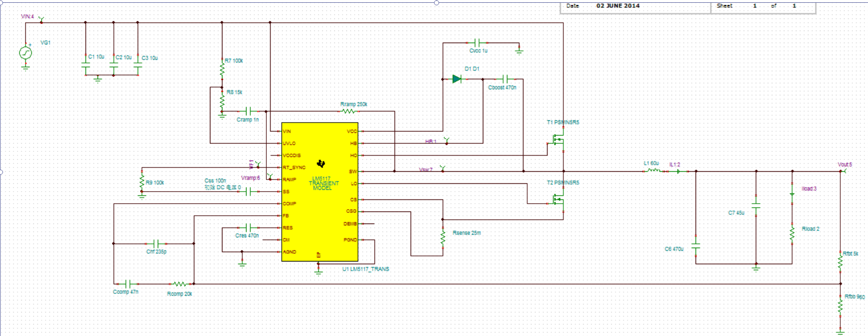Select the Rfbt 5k resistor symbol
Image resolution: width=868 pixels, height=336 pixels.
click(841, 261)
